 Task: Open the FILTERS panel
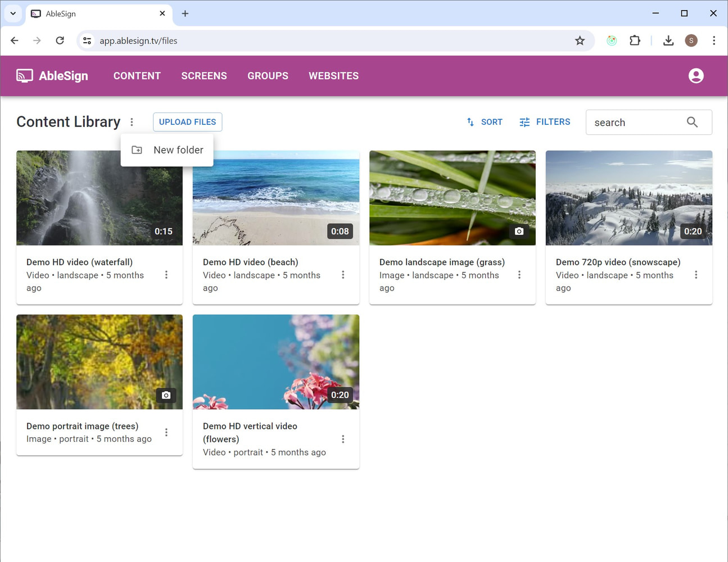point(545,122)
